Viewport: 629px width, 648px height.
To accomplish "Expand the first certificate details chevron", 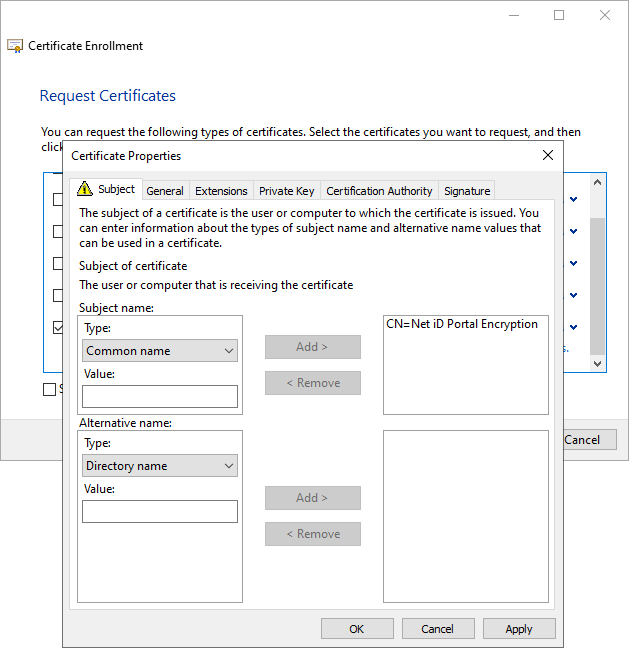I will [573, 199].
